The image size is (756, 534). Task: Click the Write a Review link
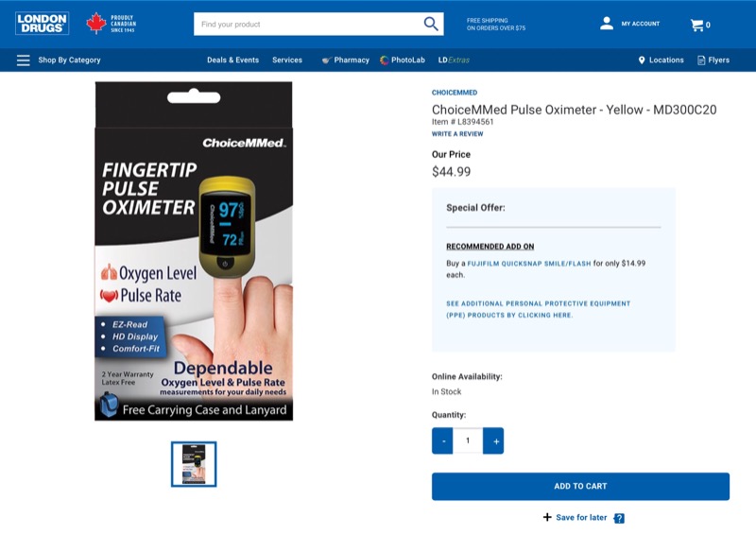coord(457,134)
